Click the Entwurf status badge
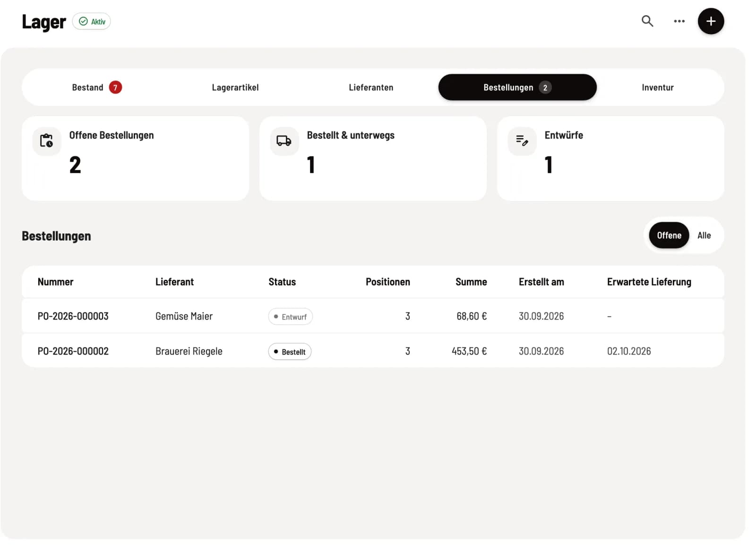The image size is (756, 545). [x=290, y=317]
